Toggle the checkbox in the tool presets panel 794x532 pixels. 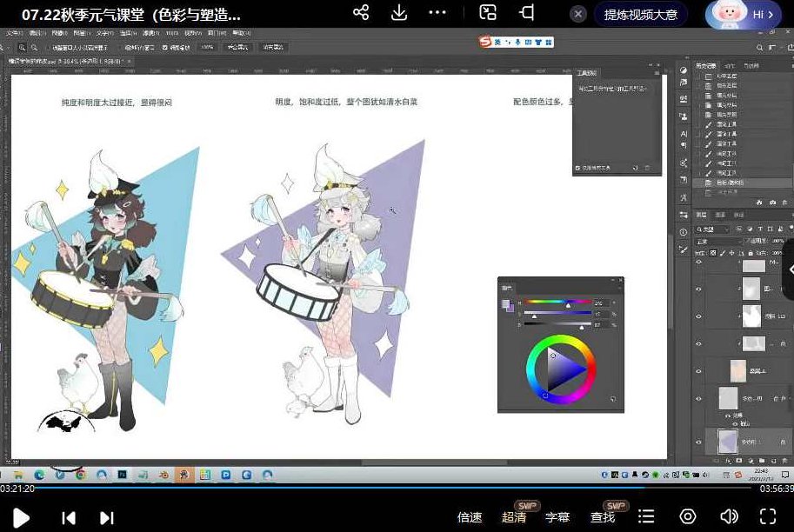(578, 168)
